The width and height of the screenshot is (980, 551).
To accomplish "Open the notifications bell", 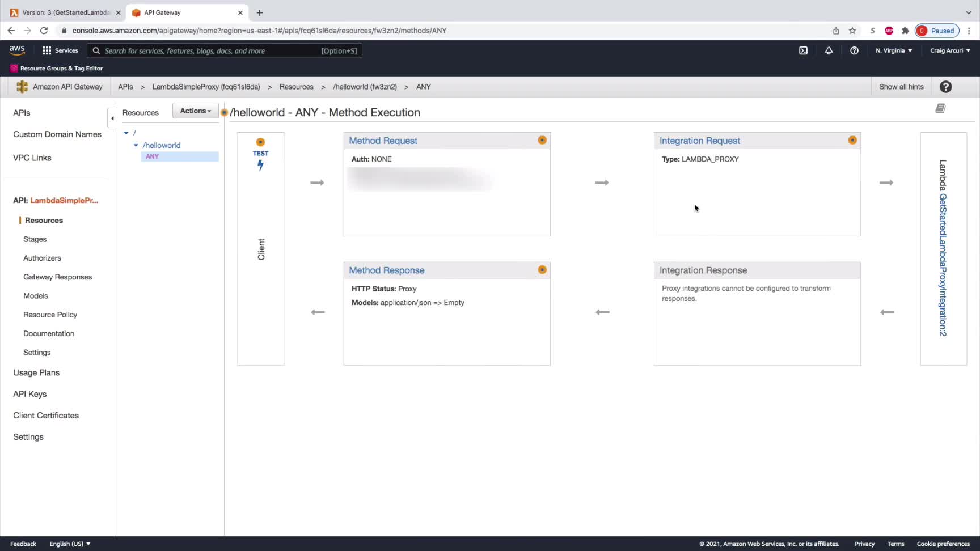I will [x=829, y=50].
